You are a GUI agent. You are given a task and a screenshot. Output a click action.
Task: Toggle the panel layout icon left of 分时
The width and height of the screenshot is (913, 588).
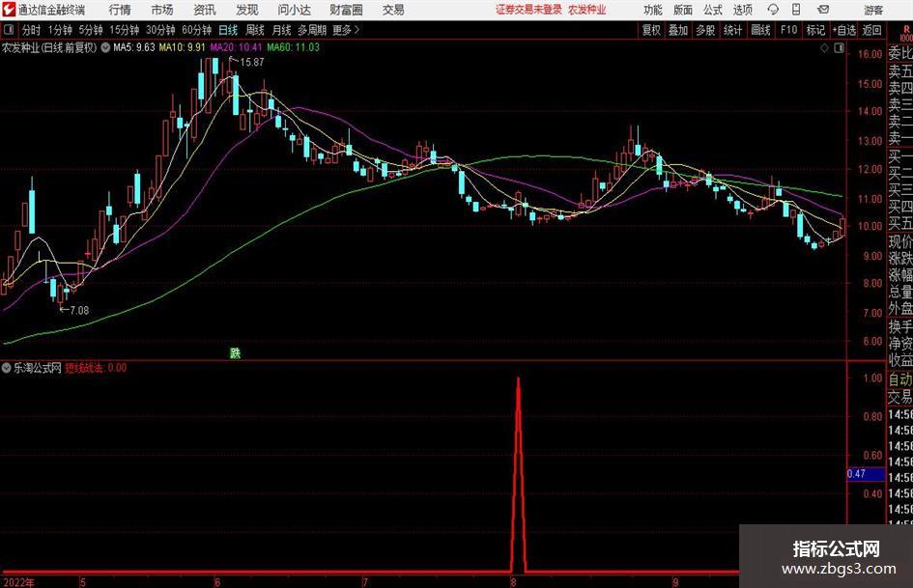pyautogui.click(x=8, y=29)
